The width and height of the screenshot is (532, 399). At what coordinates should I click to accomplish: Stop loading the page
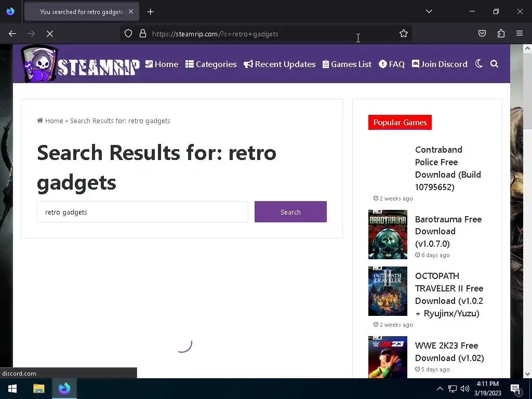click(x=50, y=34)
